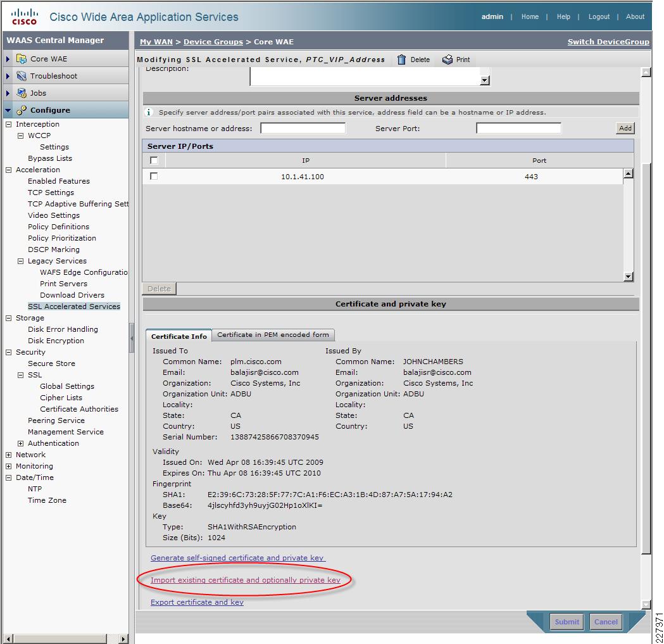Click the Jobs icon
Screen dimensions: 664x644
point(21,93)
